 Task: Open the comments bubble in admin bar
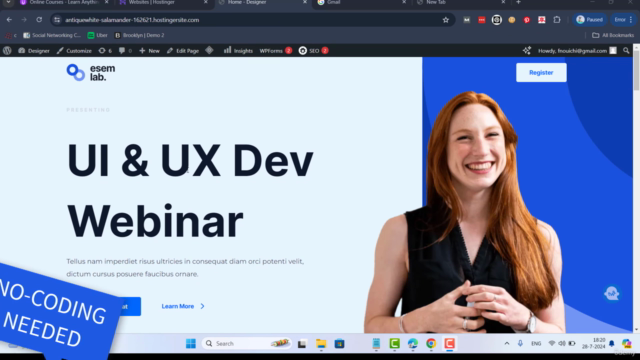125,51
